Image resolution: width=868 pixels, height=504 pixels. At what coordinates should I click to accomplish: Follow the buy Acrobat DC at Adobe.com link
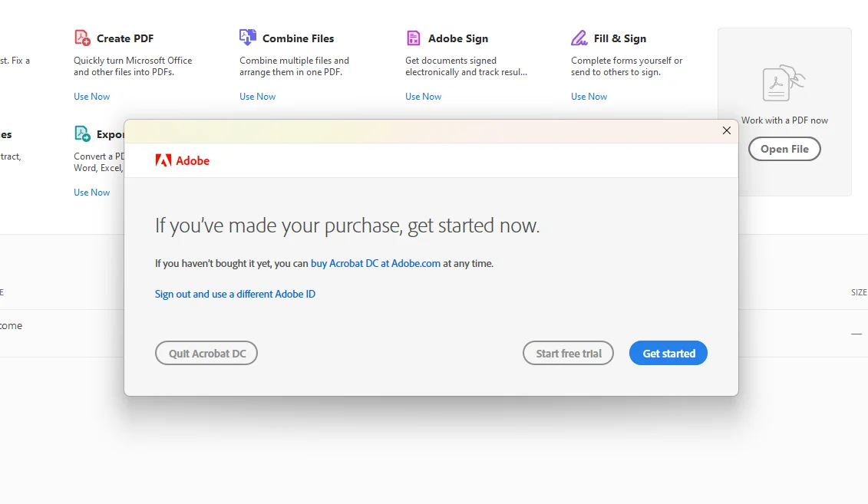coord(375,263)
